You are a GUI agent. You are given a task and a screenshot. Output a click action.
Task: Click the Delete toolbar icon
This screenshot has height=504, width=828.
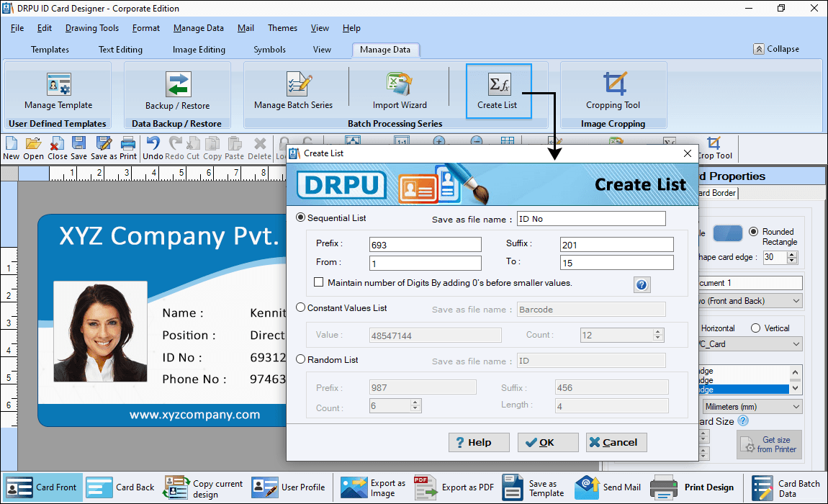click(x=259, y=148)
